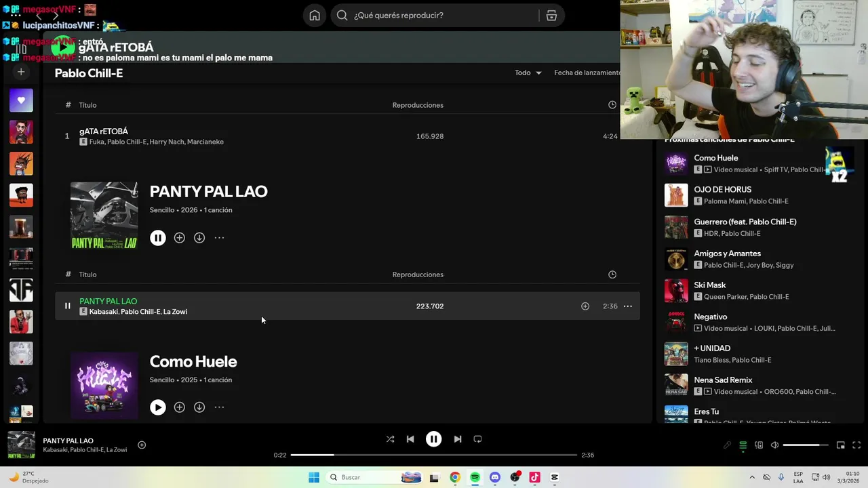Image resolution: width=868 pixels, height=488 pixels.
Task: Open the browse icon in search bar
Action: point(551,16)
